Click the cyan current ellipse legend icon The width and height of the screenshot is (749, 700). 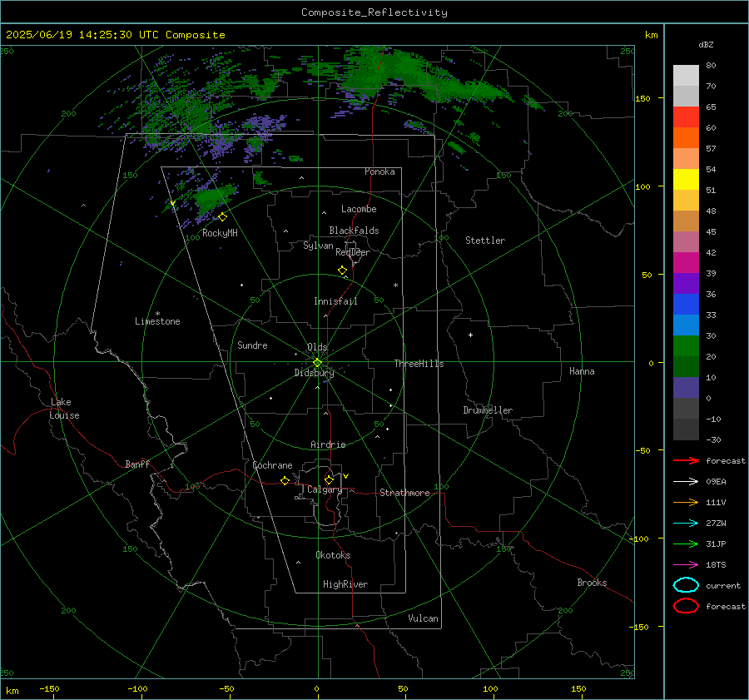686,585
